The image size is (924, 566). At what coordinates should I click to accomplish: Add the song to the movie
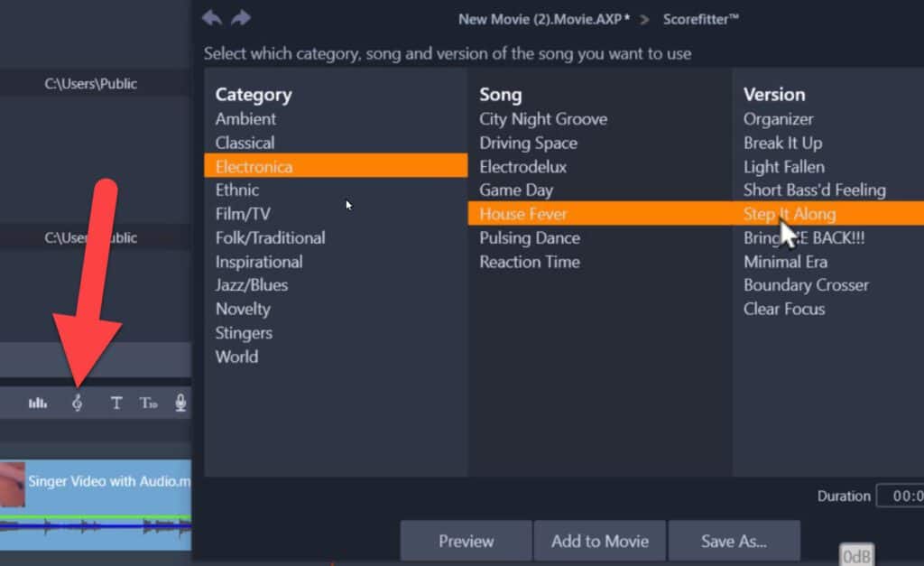600,541
